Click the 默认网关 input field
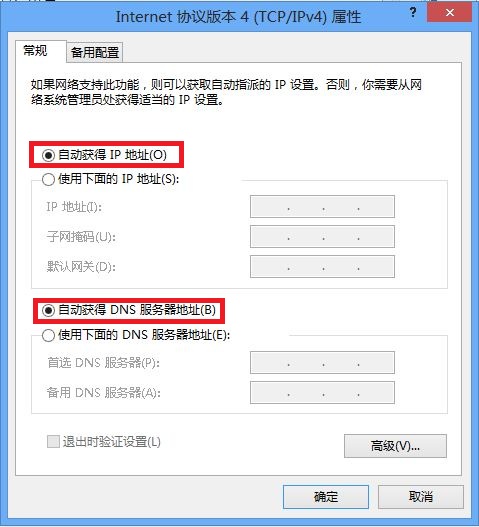The width and height of the screenshot is (479, 527). 322,266
